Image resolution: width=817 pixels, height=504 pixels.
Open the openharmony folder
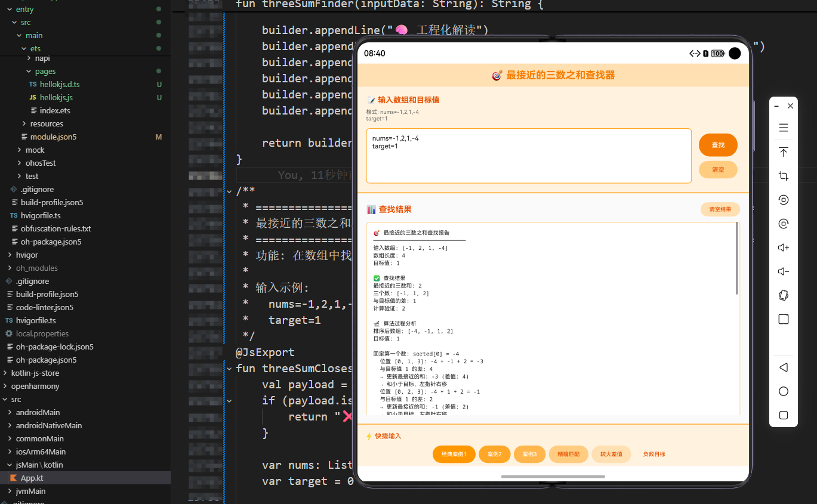pyautogui.click(x=35, y=386)
